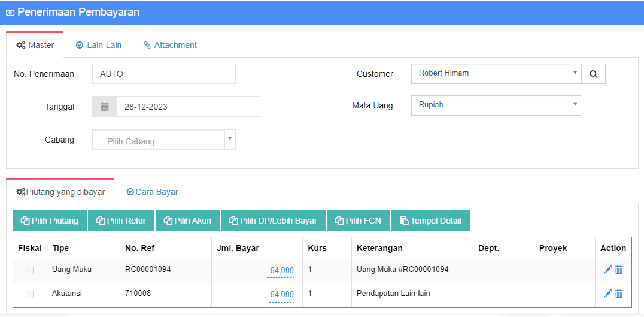This screenshot has width=644, height=317.
Task: Click the Pilih FCN button
Action: [x=358, y=221]
